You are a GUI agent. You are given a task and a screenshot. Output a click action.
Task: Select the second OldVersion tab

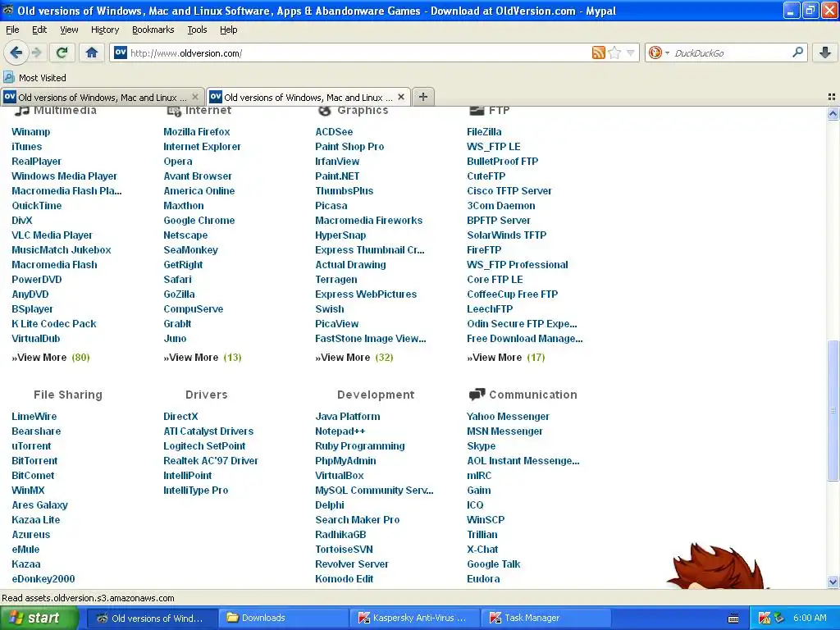[x=308, y=97]
